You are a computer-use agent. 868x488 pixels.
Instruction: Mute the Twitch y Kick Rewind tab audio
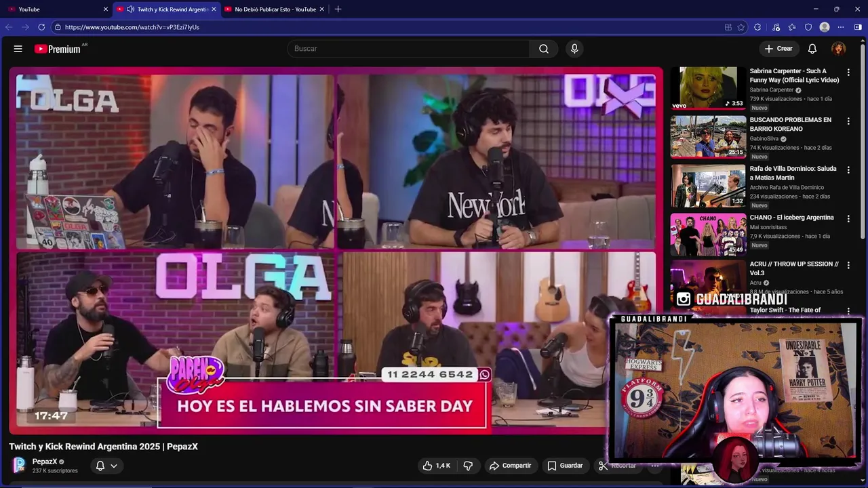click(x=130, y=9)
